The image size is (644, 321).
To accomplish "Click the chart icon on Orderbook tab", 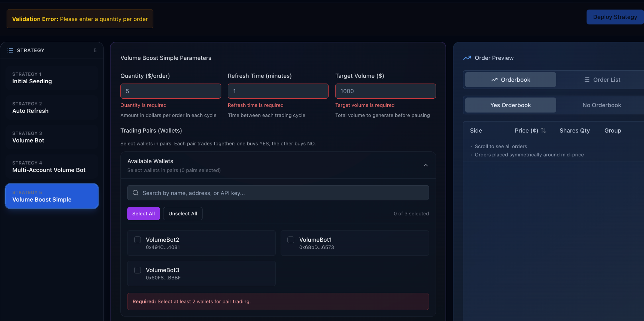I will [x=494, y=80].
